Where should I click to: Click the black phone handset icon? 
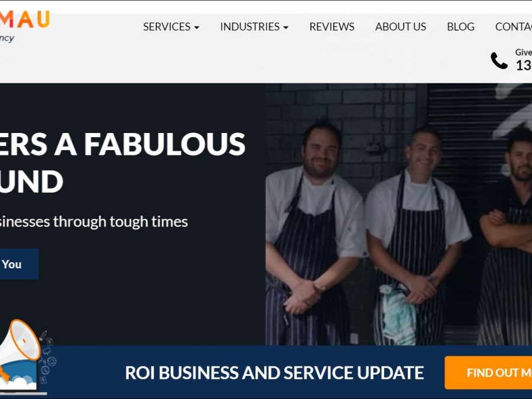(x=499, y=61)
